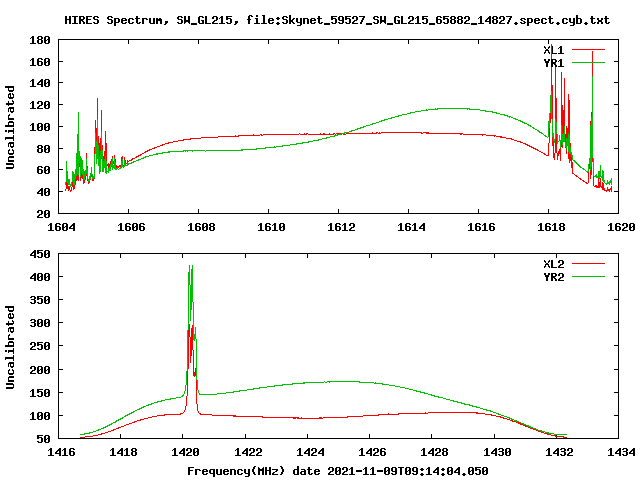This screenshot has height=480, width=640.
Task: Click the 1604 tick label on upper plot
Action: [61, 227]
